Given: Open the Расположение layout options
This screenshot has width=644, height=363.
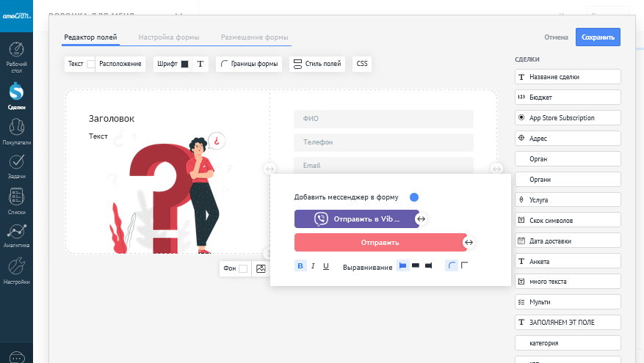Looking at the screenshot, I should tap(120, 64).
